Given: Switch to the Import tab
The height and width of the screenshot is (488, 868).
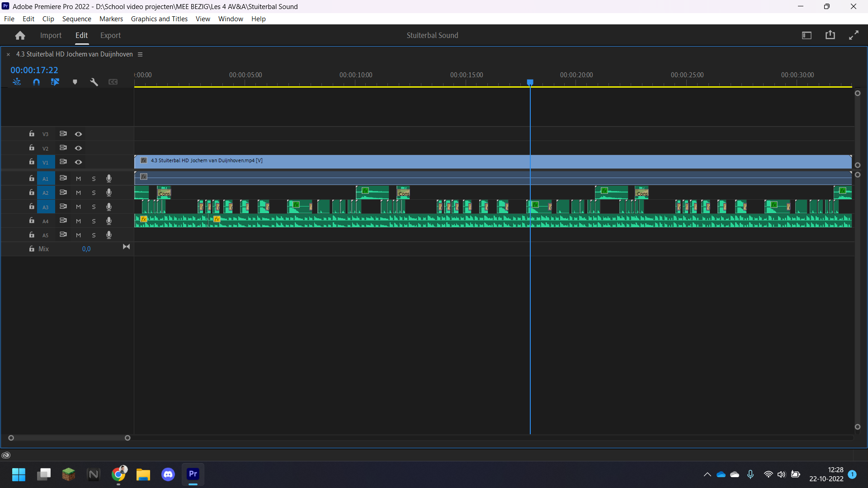Looking at the screenshot, I should point(51,35).
